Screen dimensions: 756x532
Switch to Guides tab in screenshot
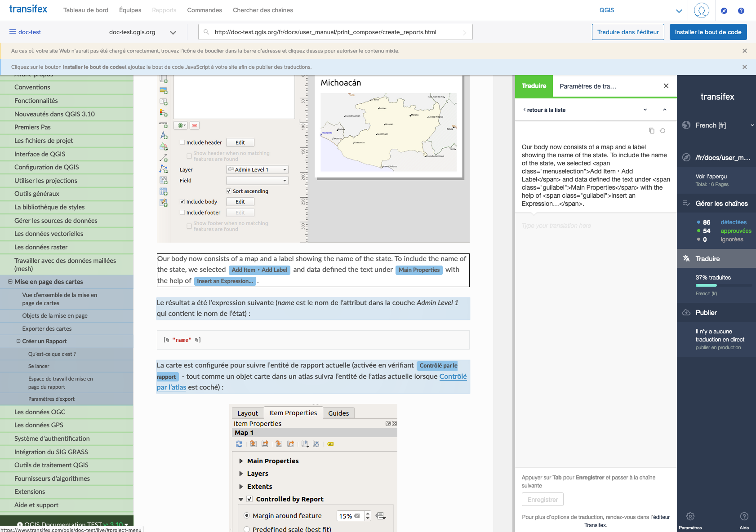(338, 413)
